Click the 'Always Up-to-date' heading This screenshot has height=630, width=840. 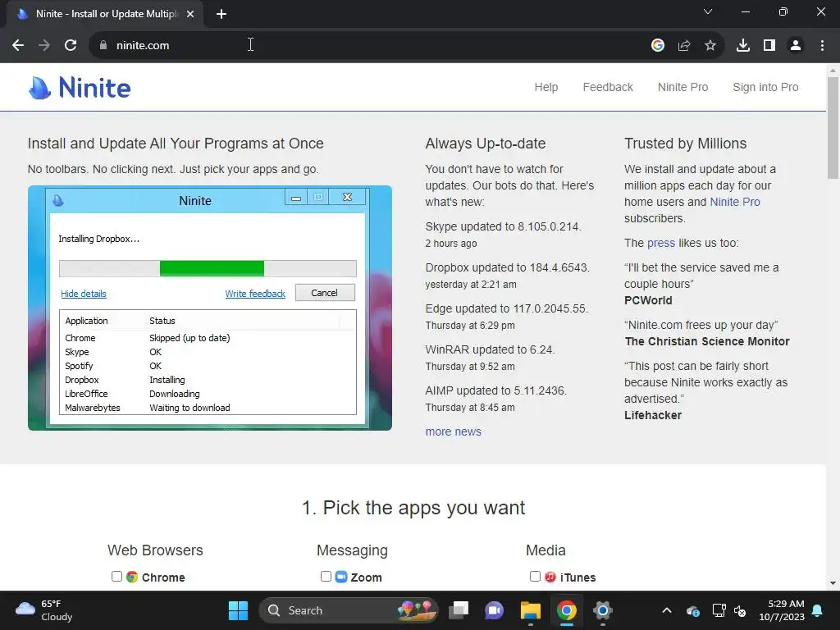[x=486, y=144]
